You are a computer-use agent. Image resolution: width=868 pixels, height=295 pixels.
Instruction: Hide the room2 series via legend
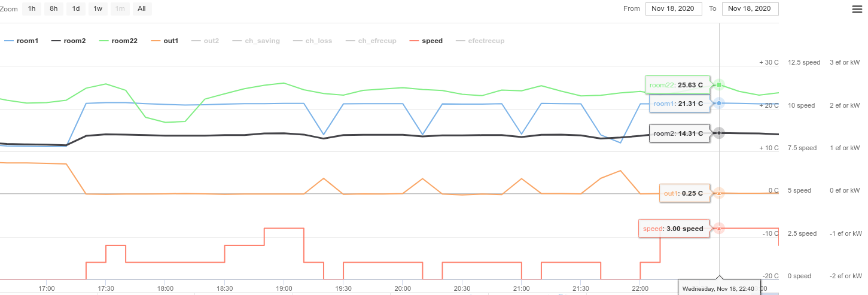pyautogui.click(x=74, y=41)
